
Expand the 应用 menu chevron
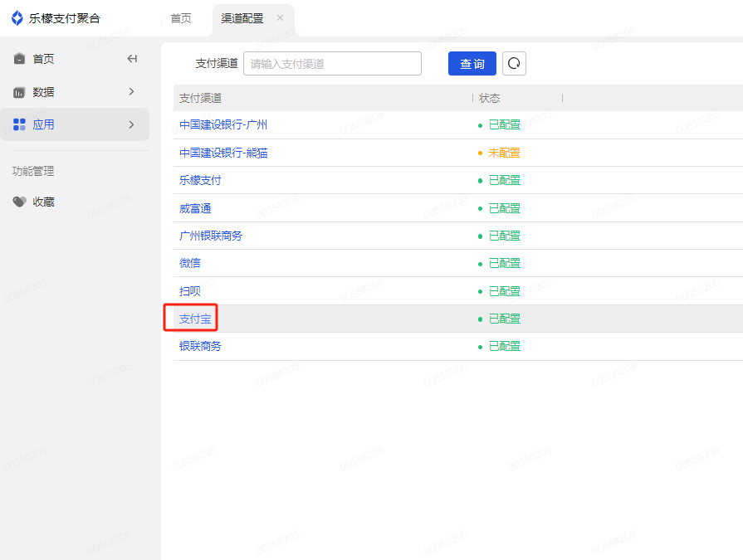click(x=132, y=124)
